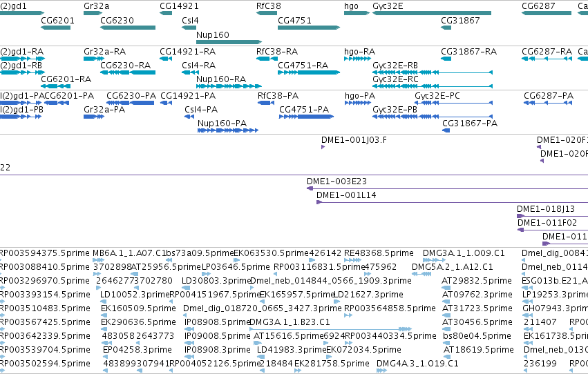Select EST label EK160509.5prime
The image size is (588, 374).
coord(138,308)
